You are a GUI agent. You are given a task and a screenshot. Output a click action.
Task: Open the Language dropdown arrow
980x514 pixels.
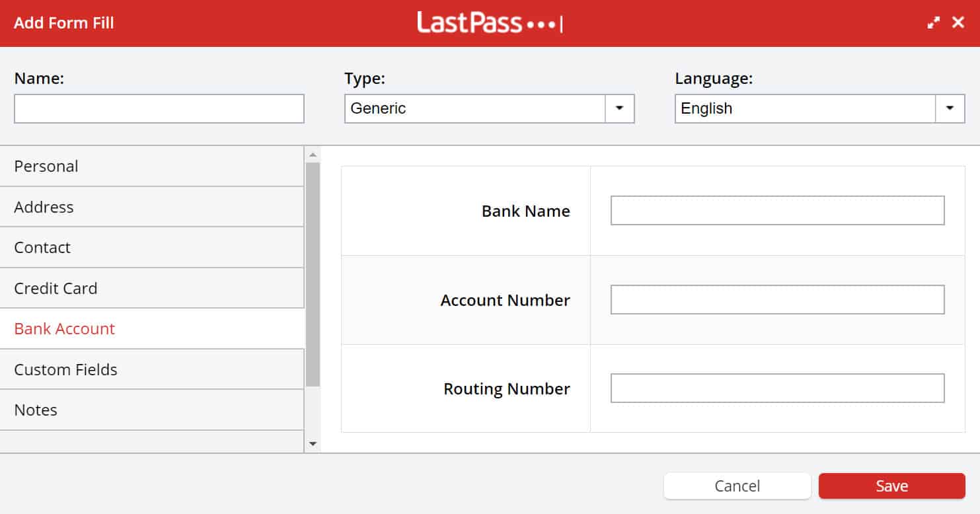tap(950, 108)
